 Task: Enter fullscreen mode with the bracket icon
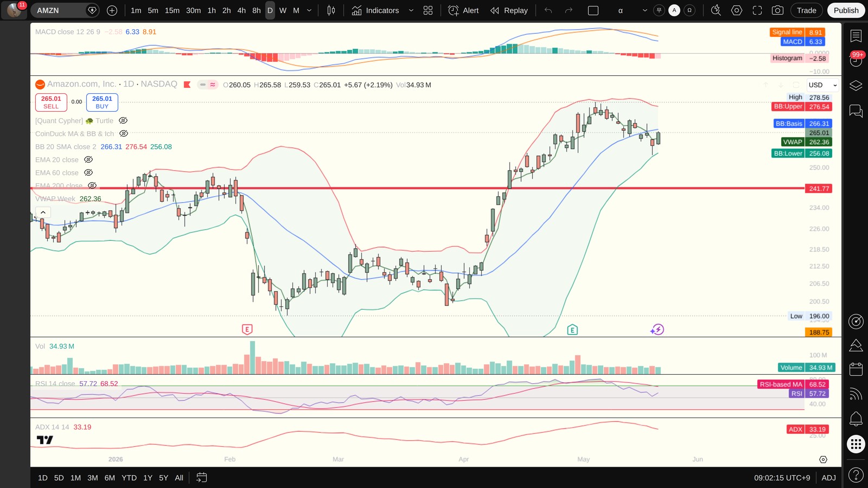tap(757, 10)
